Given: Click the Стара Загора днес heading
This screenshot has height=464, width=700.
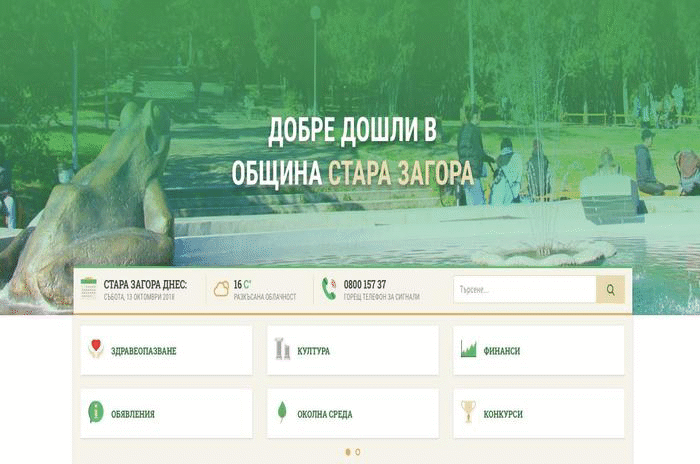Looking at the screenshot, I should (x=145, y=284).
